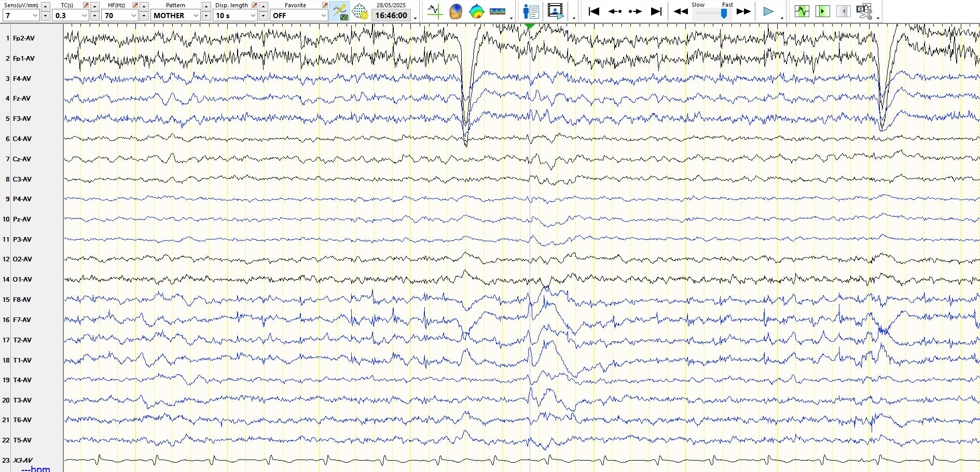Rewind the EEG recording

(681, 11)
